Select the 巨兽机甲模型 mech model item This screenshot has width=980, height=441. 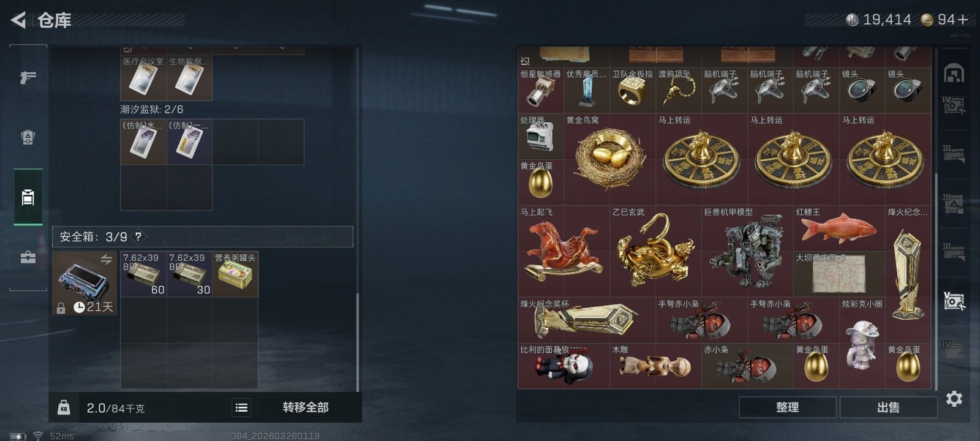pos(747,251)
